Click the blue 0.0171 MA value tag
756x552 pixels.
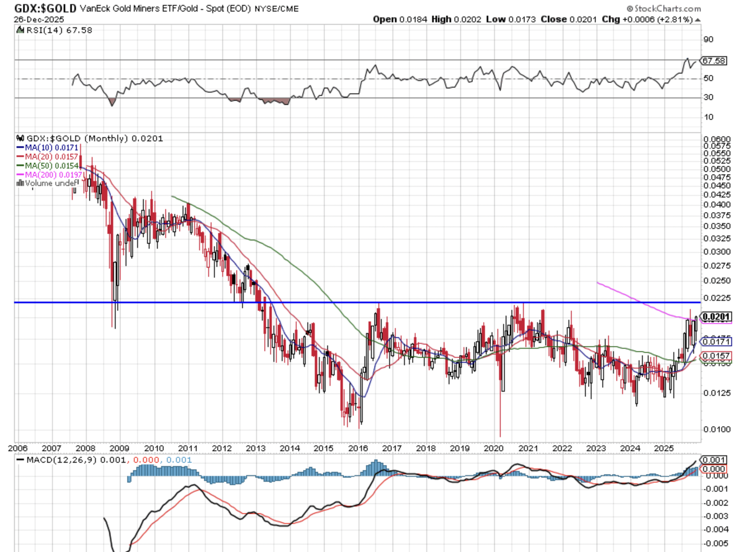coord(716,342)
